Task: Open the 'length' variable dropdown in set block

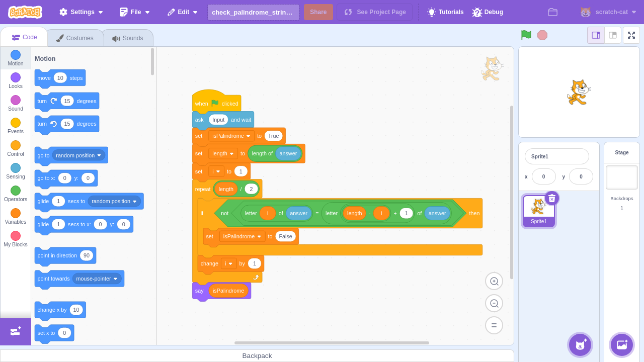Action: tap(223, 153)
